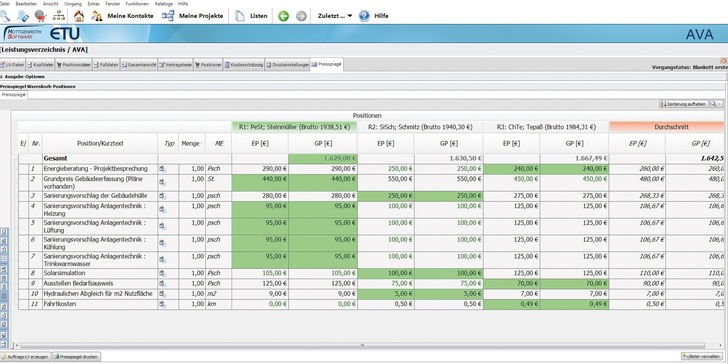Click the Auftrags-LV erzeugen button
The height and width of the screenshot is (364, 728).
25,357
